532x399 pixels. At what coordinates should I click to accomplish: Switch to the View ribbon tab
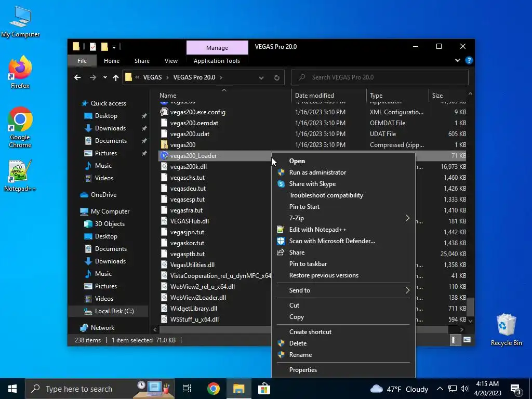coord(171,61)
